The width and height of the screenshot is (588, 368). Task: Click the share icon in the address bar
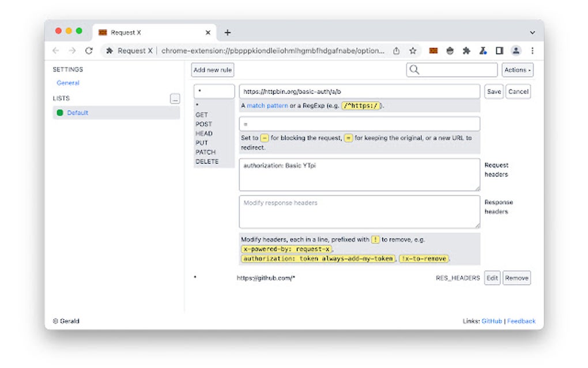point(396,51)
